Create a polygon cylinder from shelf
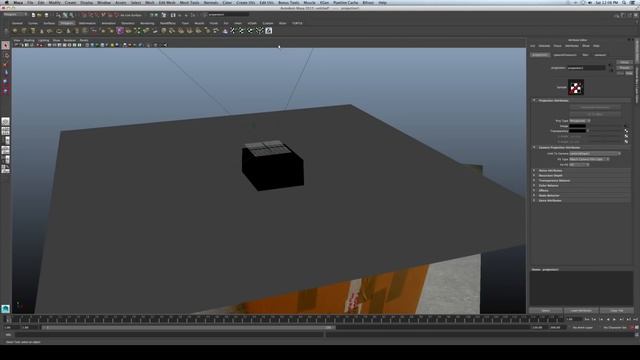The image size is (640, 360). (x=33, y=31)
